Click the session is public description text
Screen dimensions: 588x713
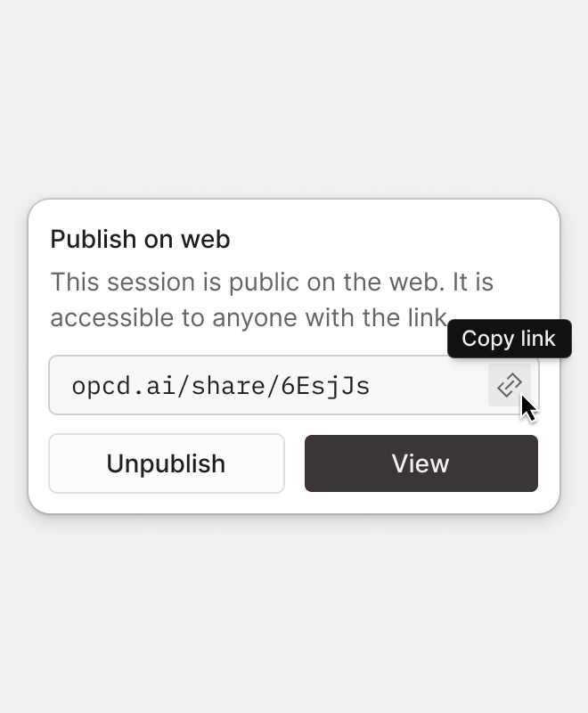tap(272, 283)
